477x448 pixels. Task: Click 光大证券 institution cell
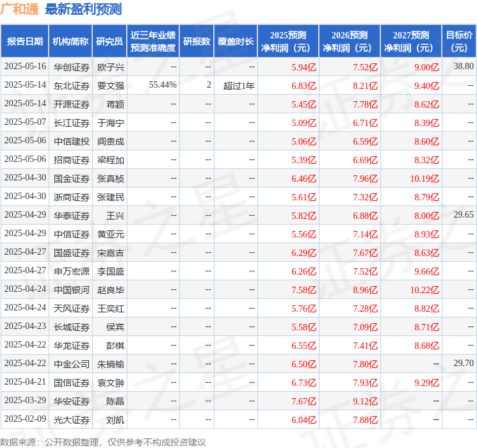pos(72,420)
